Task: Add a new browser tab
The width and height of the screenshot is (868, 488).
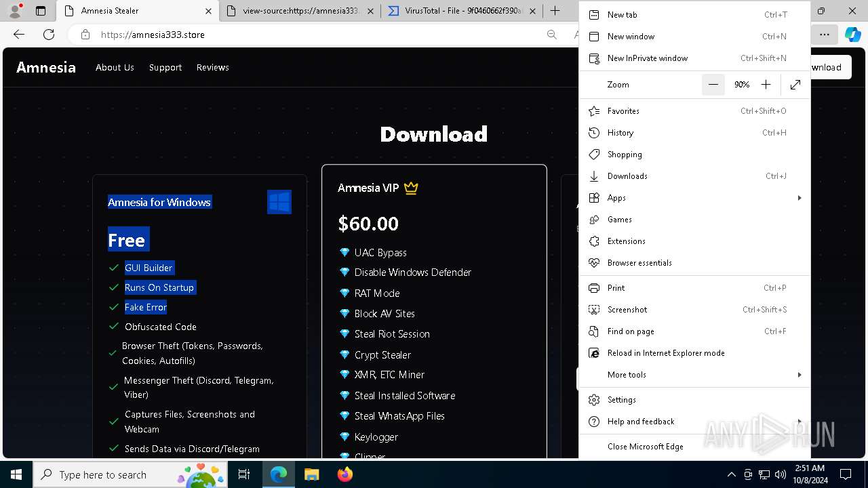Action: coord(555,11)
